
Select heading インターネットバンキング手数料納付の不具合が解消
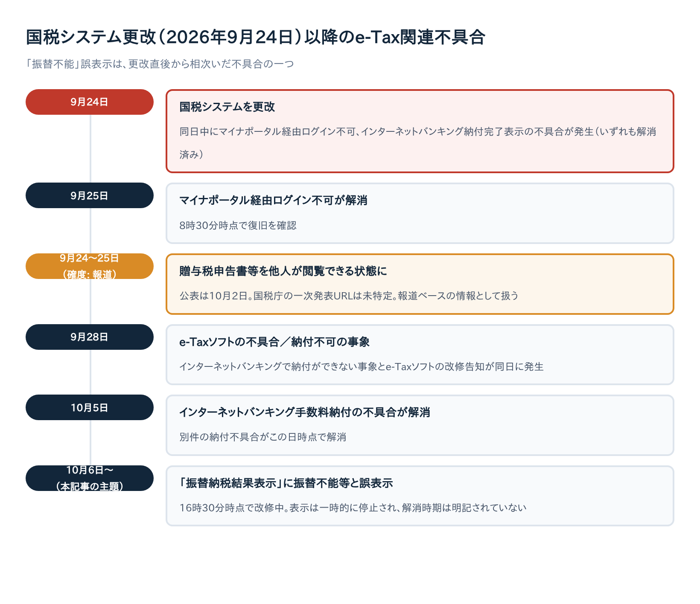click(x=305, y=412)
